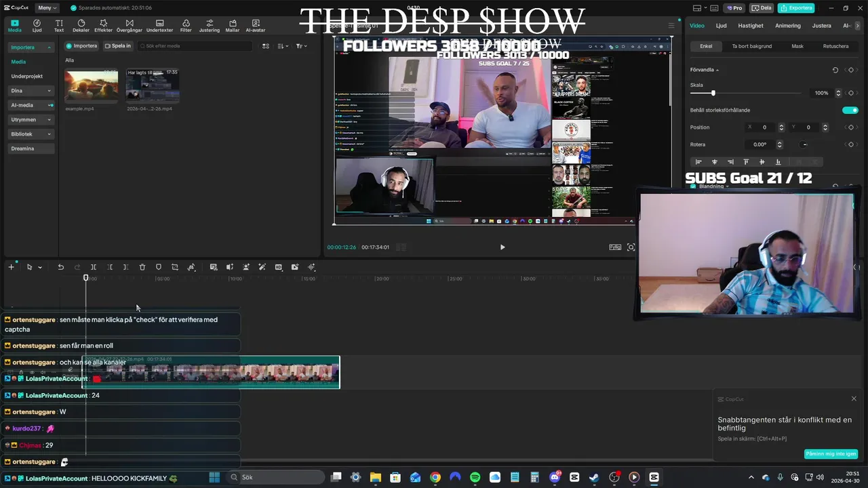Expand the Dina sidebar section

click(x=31, y=91)
